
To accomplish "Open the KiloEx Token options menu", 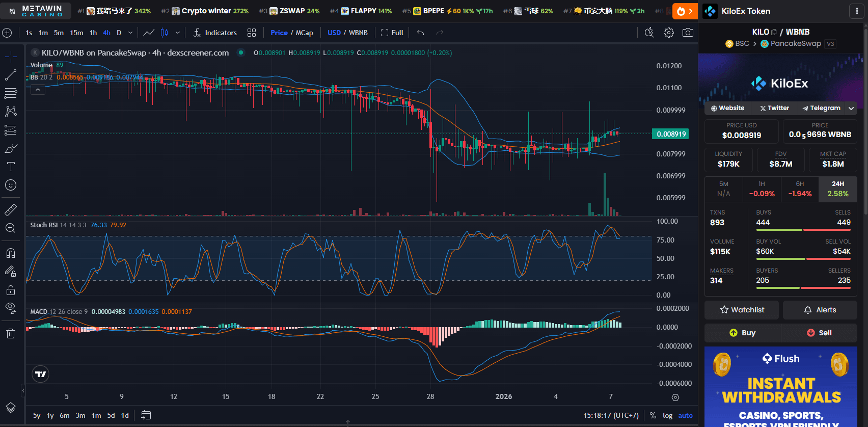I will [x=856, y=11].
